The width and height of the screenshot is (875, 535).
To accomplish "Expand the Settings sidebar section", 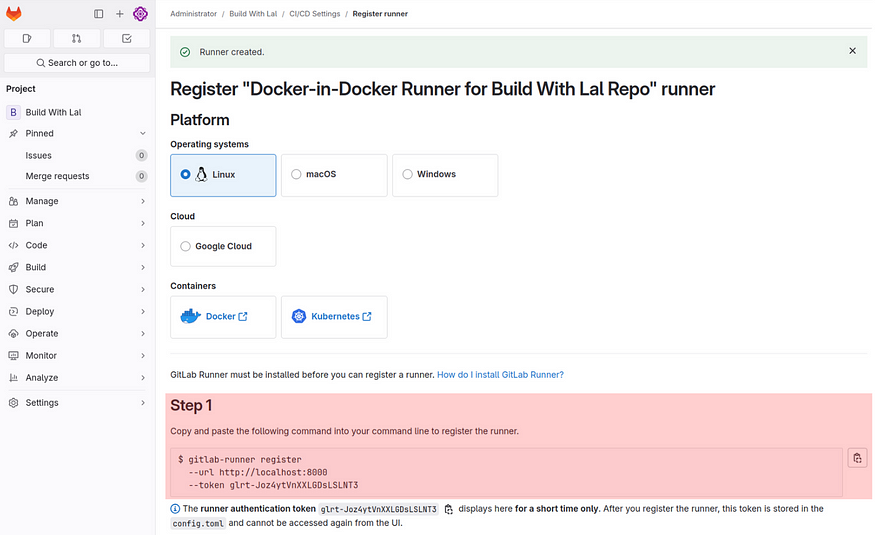I will coord(77,403).
